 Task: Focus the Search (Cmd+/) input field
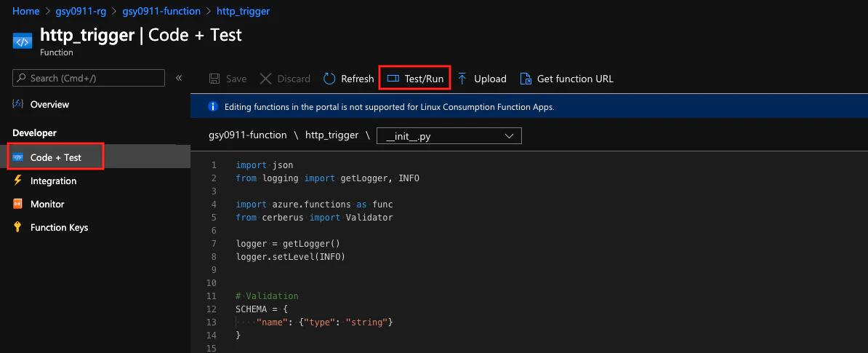[x=89, y=78]
